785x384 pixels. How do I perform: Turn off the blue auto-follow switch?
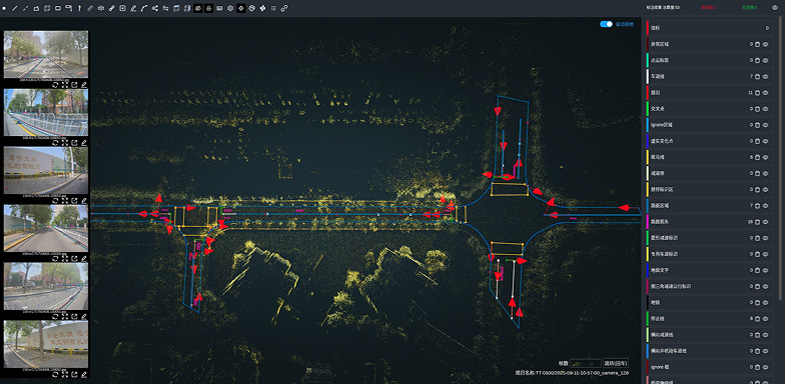[x=606, y=24]
